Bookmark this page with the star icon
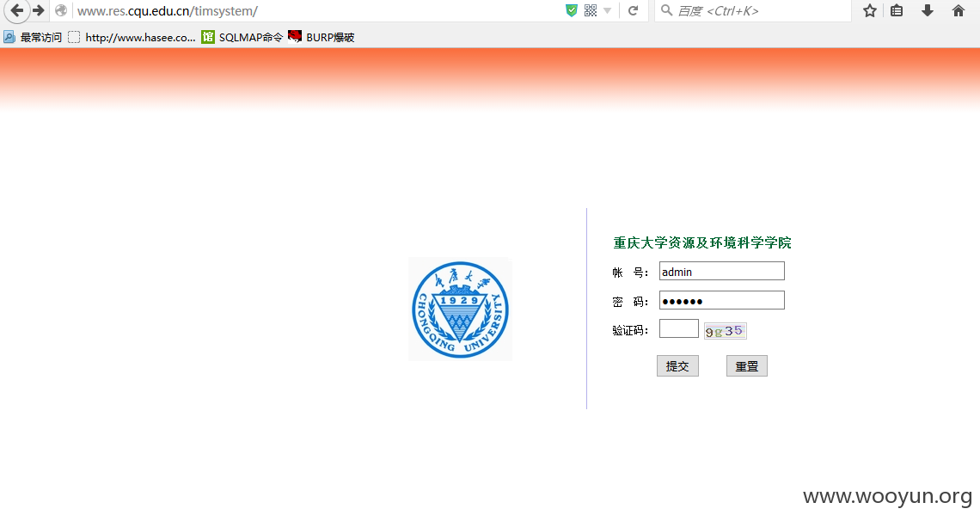980x521 pixels. [869, 10]
